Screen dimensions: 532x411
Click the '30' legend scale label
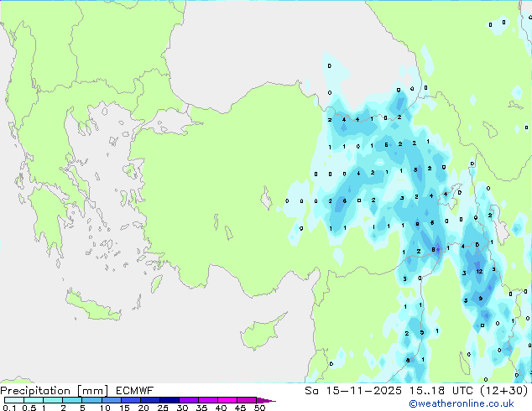tap(182, 408)
